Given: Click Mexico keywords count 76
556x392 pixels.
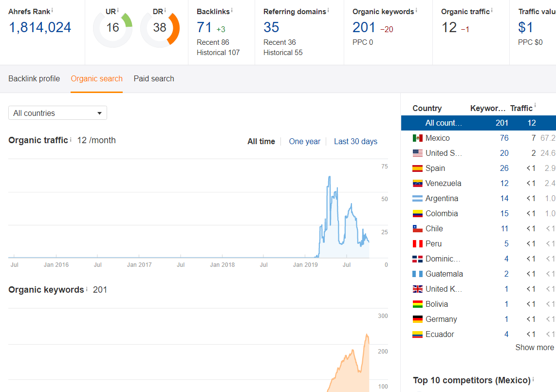Looking at the screenshot, I should 504,138.
